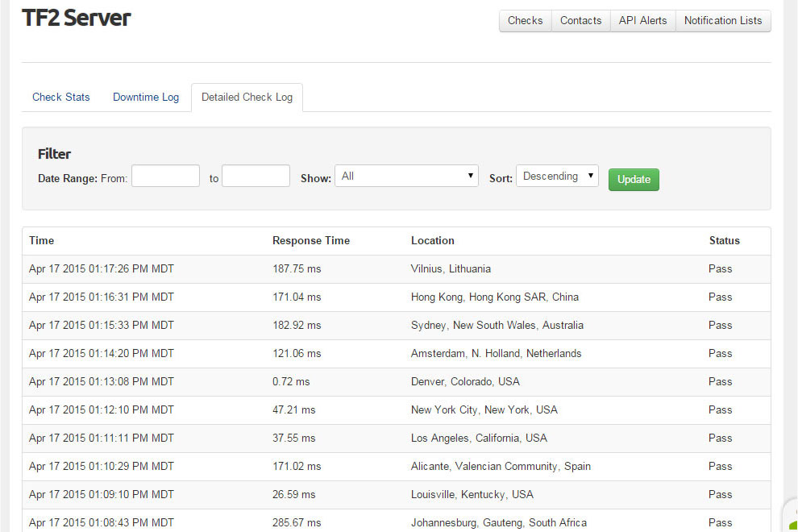Select the 0.72 ms response time
This screenshot has width=798, height=532.
[291, 382]
